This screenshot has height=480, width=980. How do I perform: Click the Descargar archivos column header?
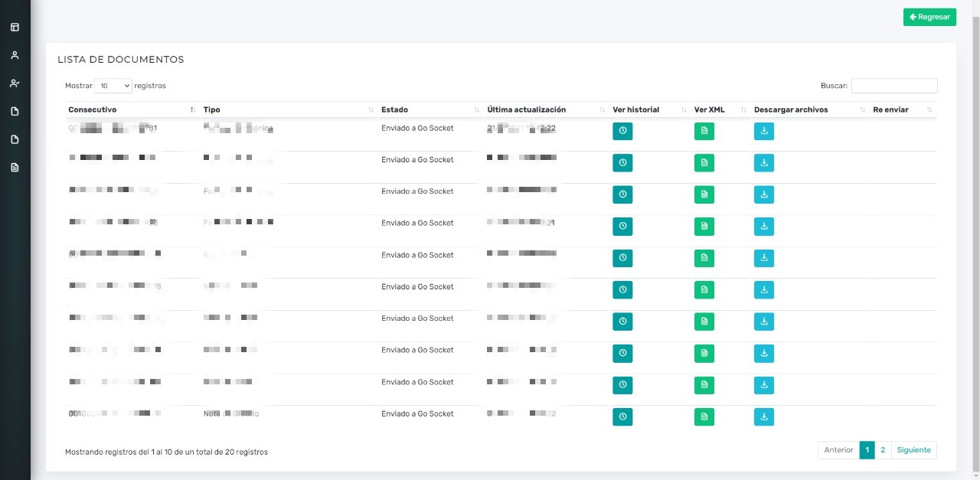point(810,110)
